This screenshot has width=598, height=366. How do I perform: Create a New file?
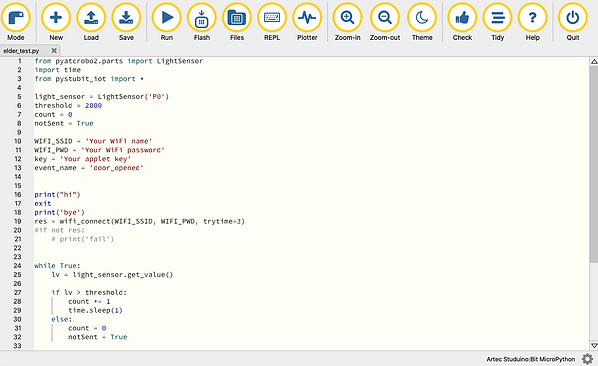pos(56,22)
